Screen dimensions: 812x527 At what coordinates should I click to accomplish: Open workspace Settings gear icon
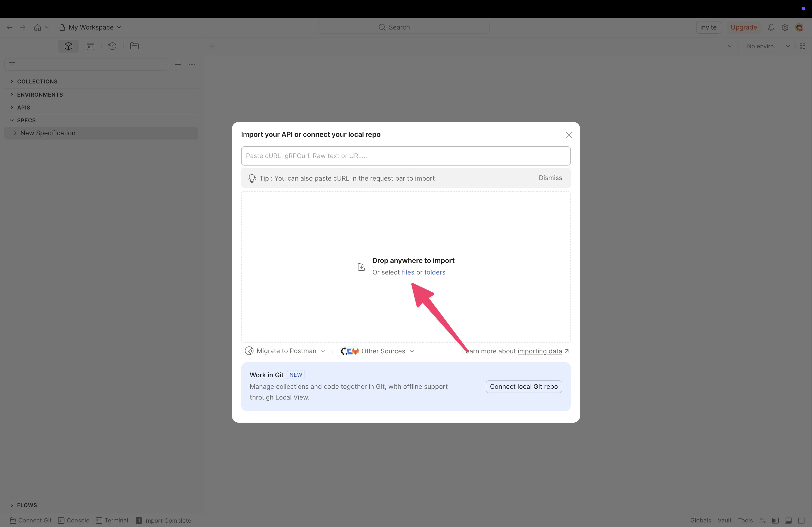tap(785, 27)
